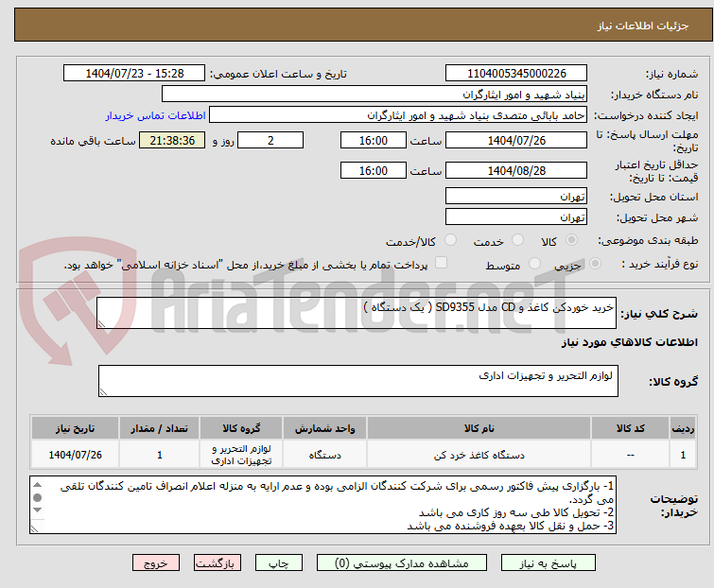Screen dimensions: 714x588
Task: Select the جزیی purchase type radio
Action: click(595, 264)
